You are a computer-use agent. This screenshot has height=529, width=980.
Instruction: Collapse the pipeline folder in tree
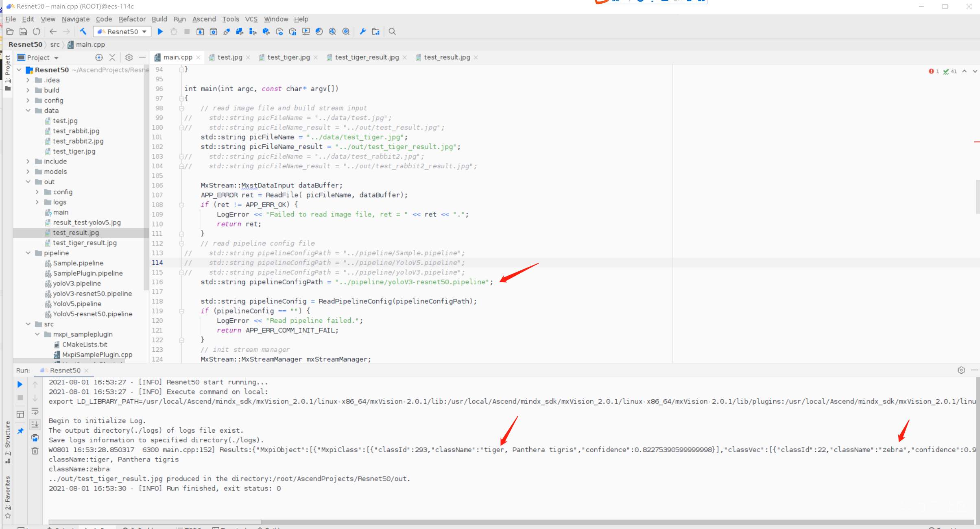point(28,253)
